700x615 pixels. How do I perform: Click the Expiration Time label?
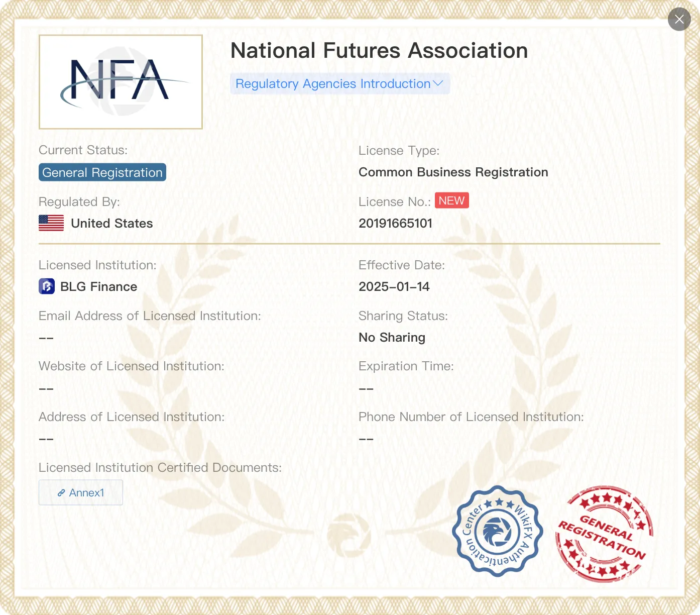coord(406,366)
